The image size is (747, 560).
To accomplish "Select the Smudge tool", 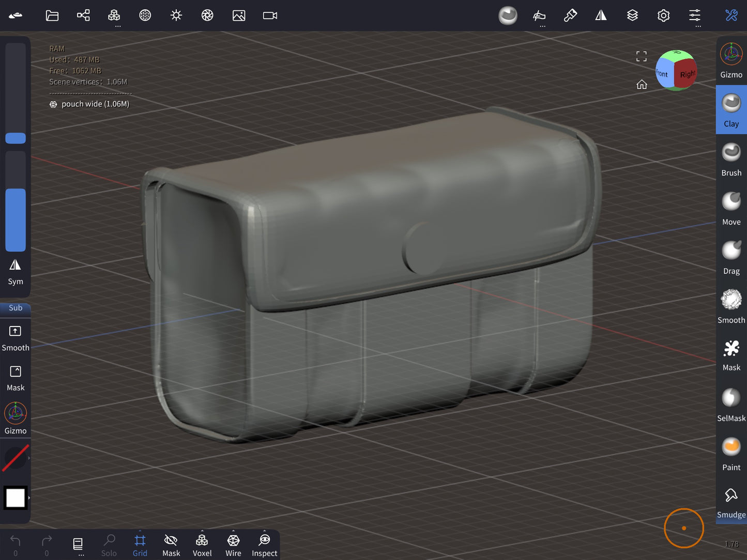I will click(x=731, y=503).
